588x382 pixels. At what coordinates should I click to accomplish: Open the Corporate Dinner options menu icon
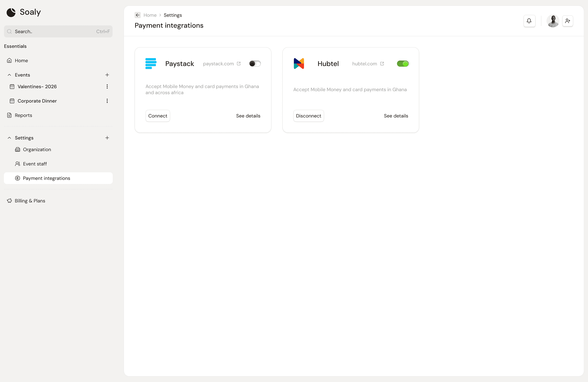(x=107, y=101)
